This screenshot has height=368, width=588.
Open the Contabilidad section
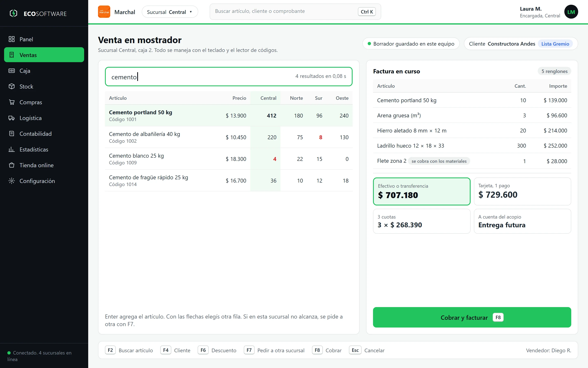44,134
